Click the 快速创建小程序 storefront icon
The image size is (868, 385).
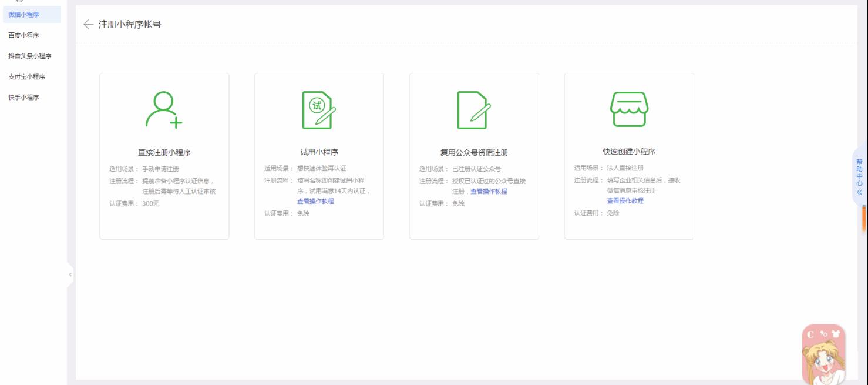630,110
